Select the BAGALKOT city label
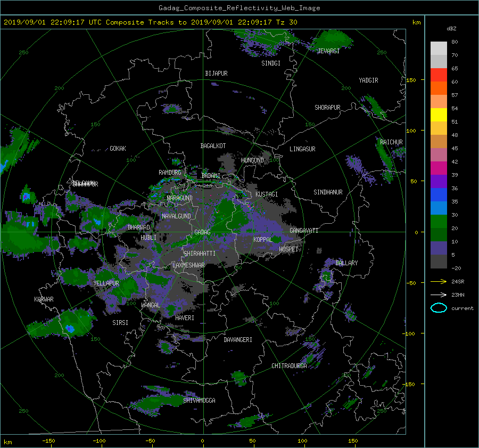 click(x=213, y=146)
